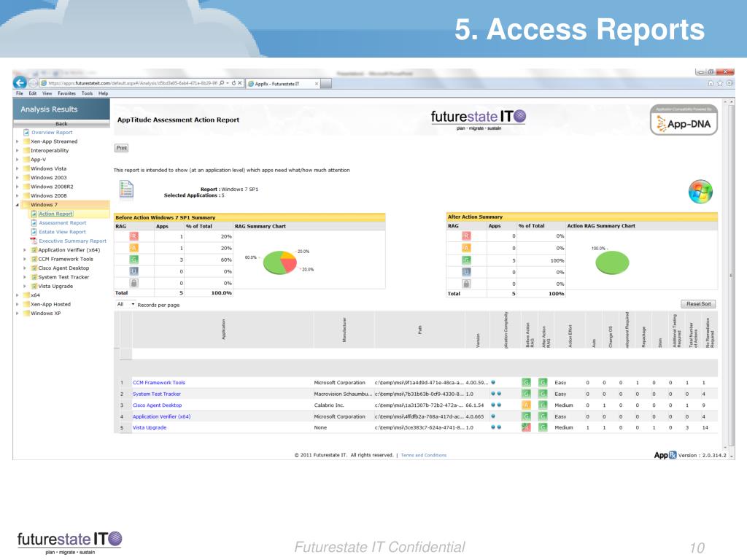The image size is (747, 560).
Task: Click the AppRx logo in the footer
Action: [x=665, y=455]
